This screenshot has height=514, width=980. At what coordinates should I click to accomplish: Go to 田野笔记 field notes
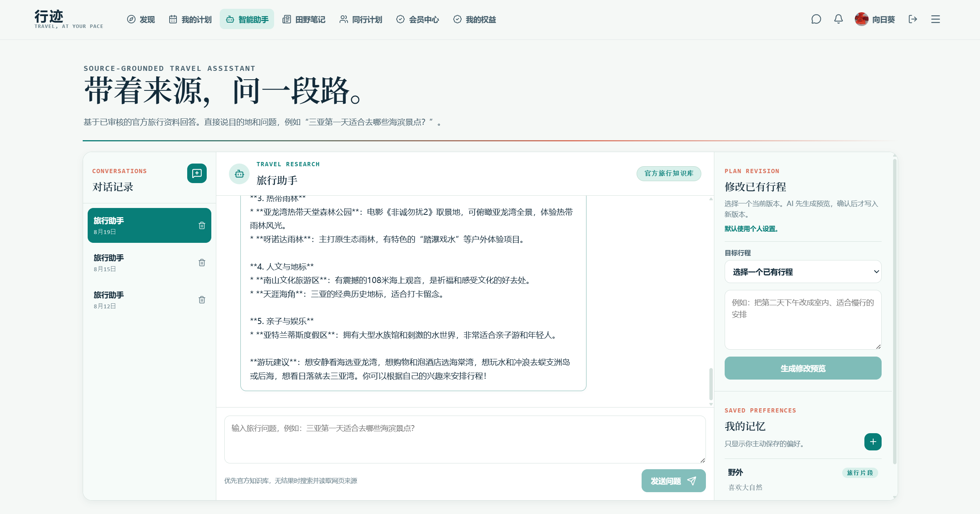[304, 19]
